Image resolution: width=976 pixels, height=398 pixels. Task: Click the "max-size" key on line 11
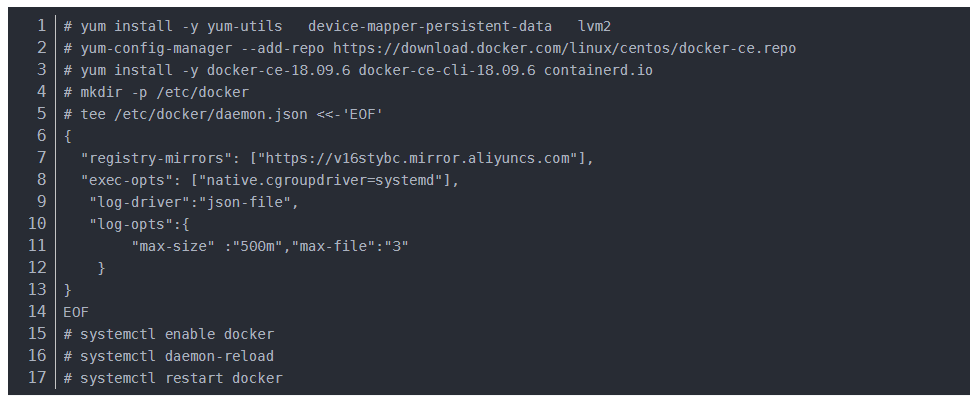(173, 246)
